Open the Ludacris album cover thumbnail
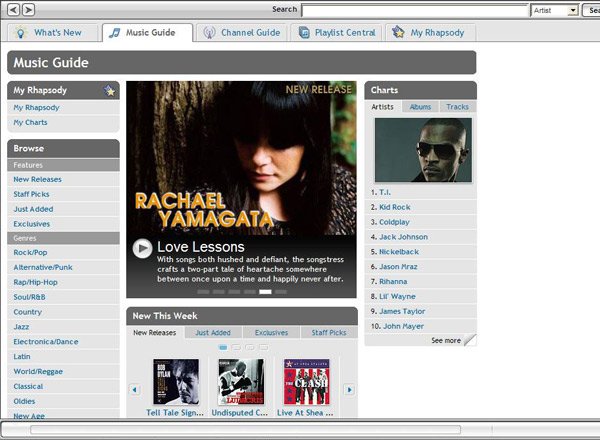This screenshot has width=600, height=440. [x=241, y=382]
